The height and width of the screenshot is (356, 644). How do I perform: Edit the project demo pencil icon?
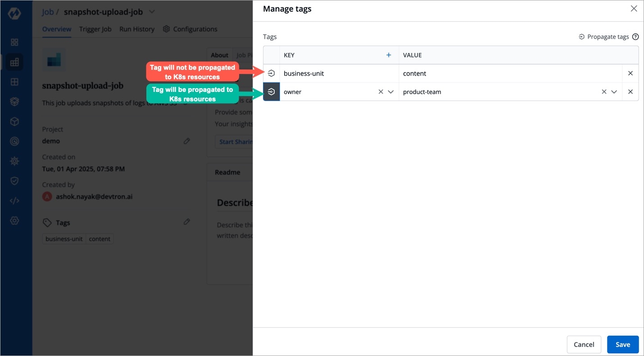pos(187,141)
